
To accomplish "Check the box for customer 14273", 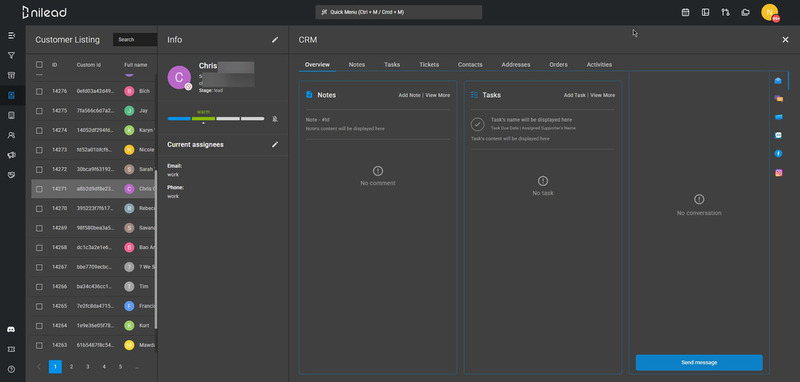I will coord(39,150).
